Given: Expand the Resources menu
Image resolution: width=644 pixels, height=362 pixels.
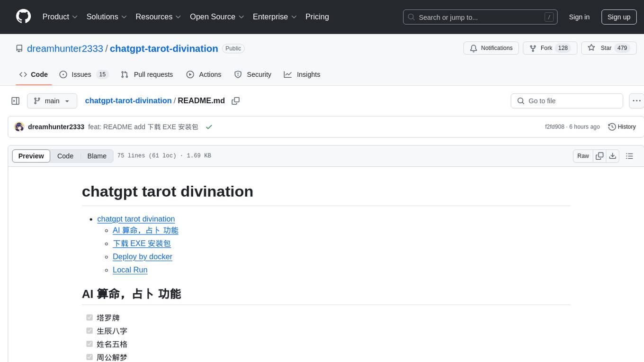Looking at the screenshot, I should [158, 17].
